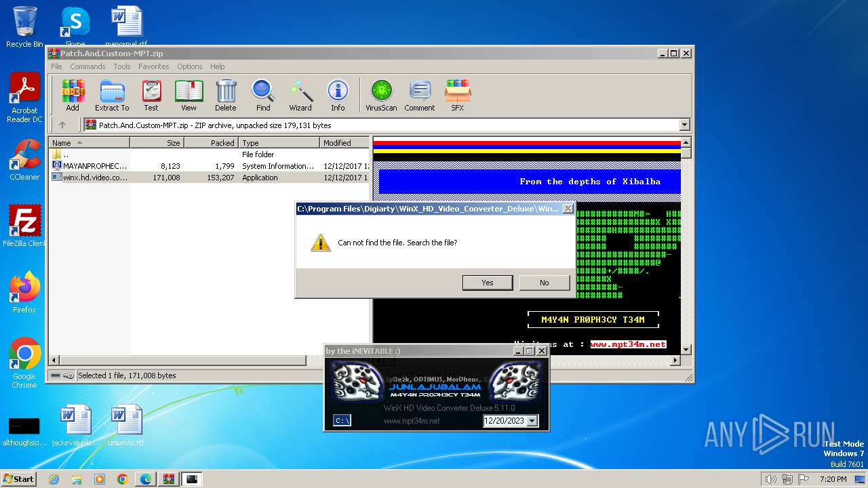Screen dimensions: 868x488
Task: Click the WinRAR taskbar button
Action: coord(168,479)
